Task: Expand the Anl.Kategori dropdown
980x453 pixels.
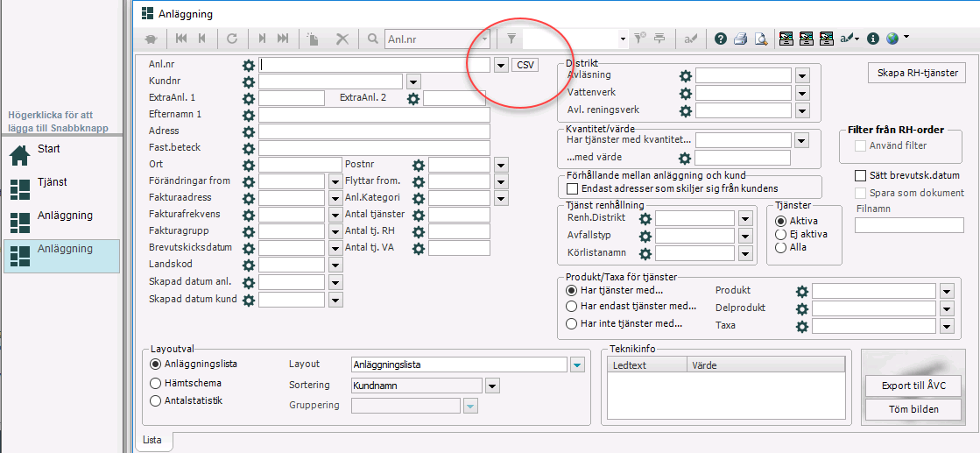Action: [501, 198]
